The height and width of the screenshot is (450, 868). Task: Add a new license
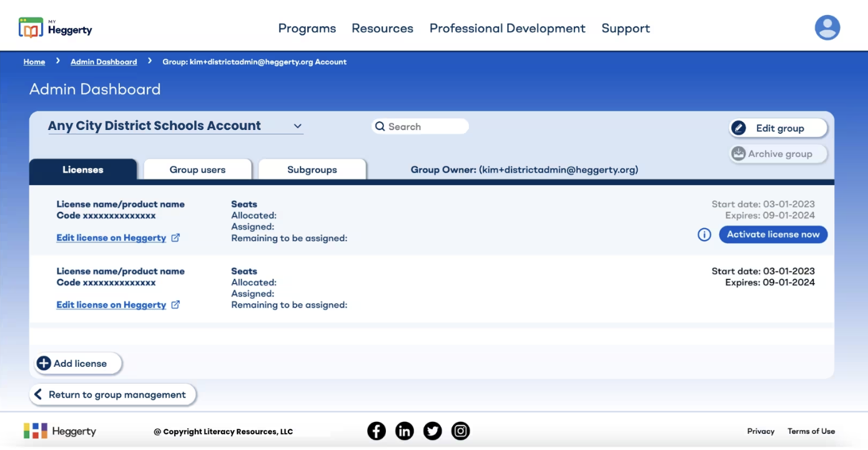79,363
